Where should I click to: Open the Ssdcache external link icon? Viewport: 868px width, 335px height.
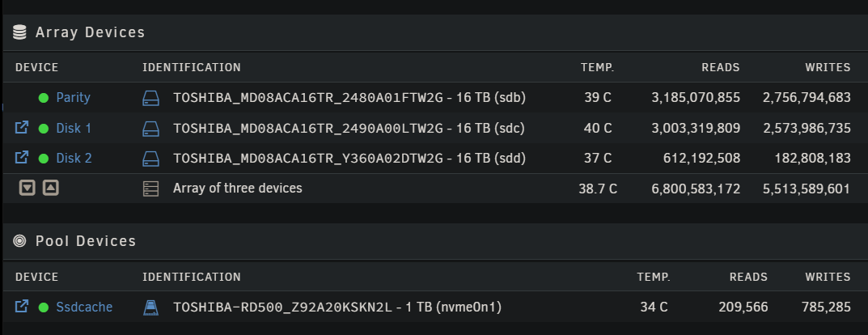(x=23, y=307)
